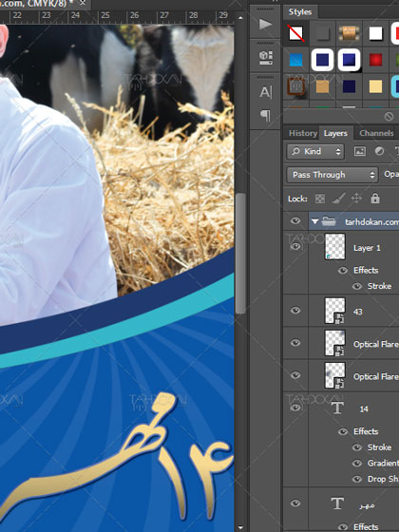Toggle Drop Shadow effect on layer 14
The width and height of the screenshot is (399, 532).
357,479
